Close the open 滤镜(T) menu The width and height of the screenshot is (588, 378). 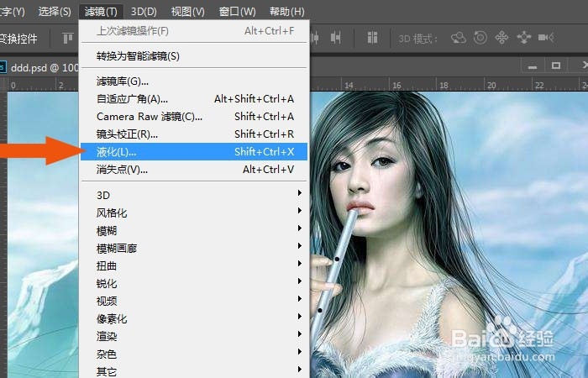101,11
